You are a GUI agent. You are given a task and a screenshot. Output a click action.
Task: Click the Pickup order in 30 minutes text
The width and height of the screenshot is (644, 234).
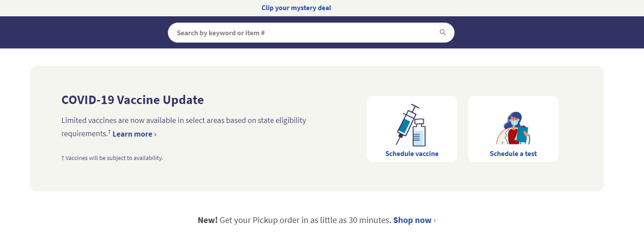click(305, 220)
